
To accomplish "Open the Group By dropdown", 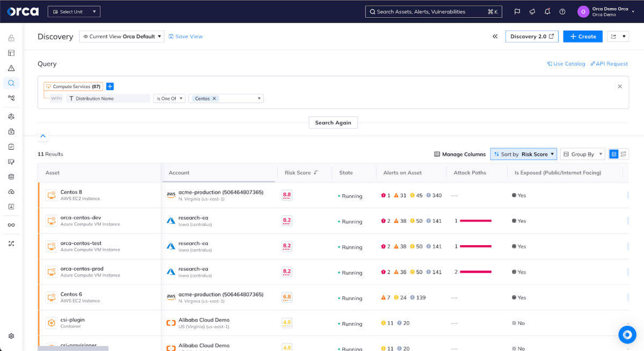I will coord(582,154).
